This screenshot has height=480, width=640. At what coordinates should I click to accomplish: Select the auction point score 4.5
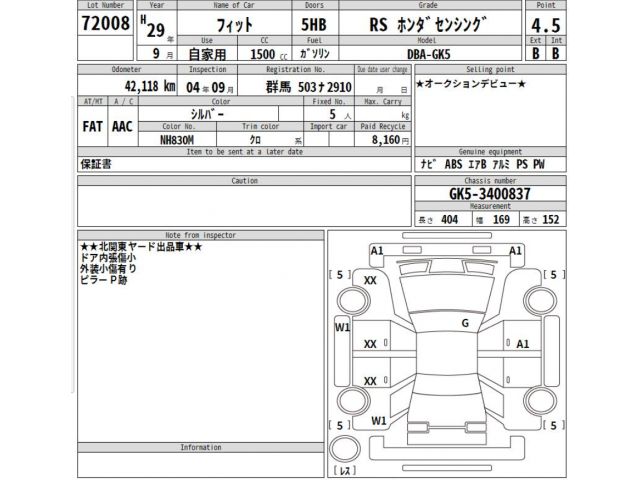tap(545, 26)
